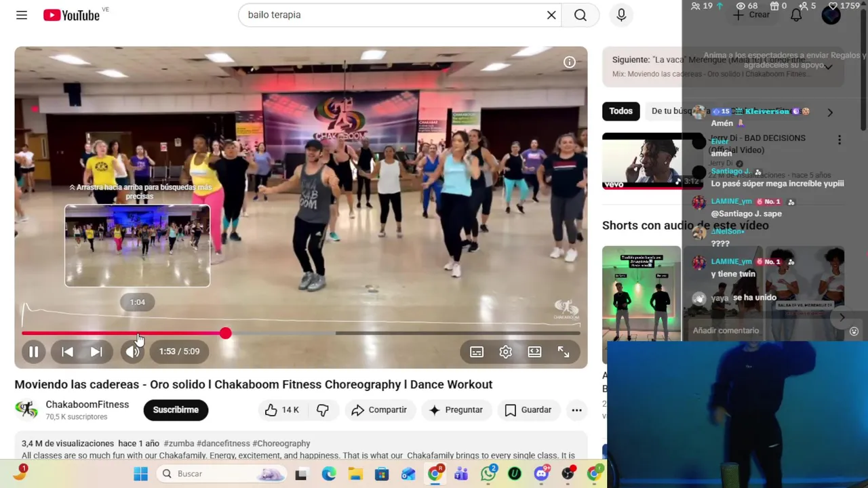
Task: Open Discord from the taskbar
Action: pyautogui.click(x=541, y=474)
